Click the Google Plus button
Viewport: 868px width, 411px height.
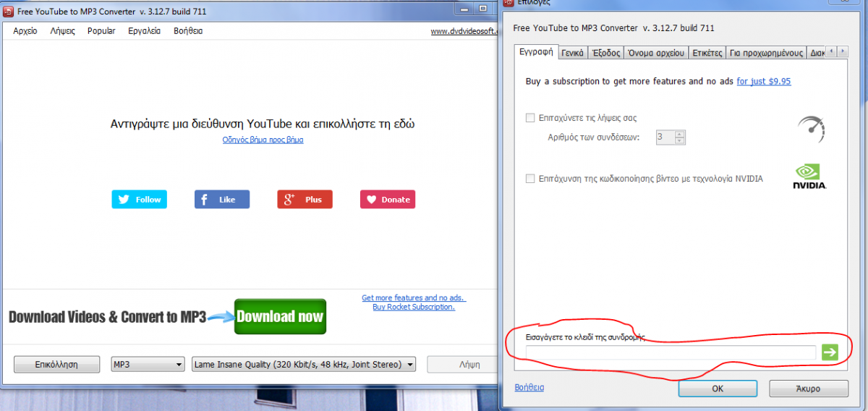(x=305, y=200)
